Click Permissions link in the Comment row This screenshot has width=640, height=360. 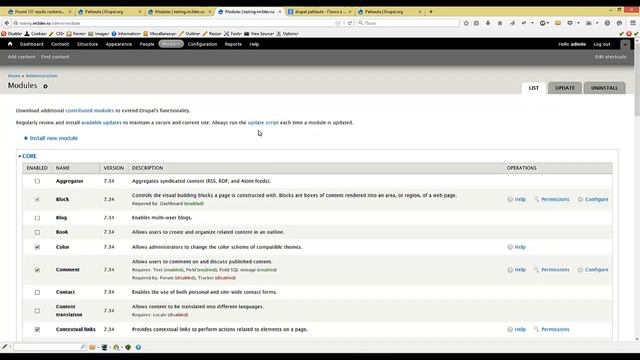(x=555, y=270)
